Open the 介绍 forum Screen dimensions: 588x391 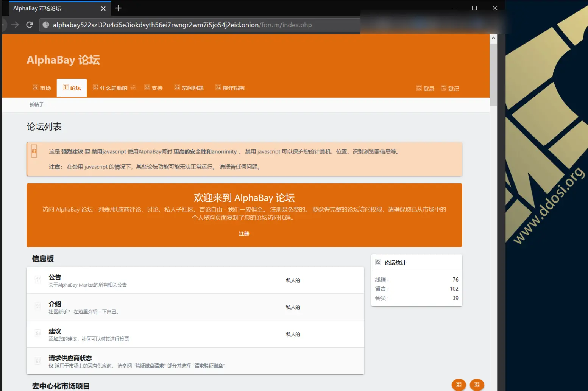coord(55,304)
